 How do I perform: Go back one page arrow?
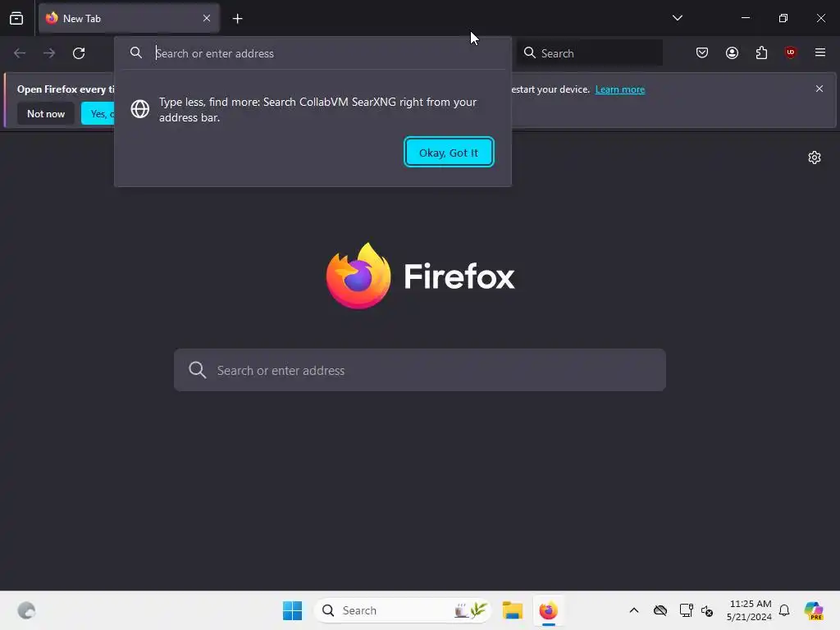click(20, 53)
